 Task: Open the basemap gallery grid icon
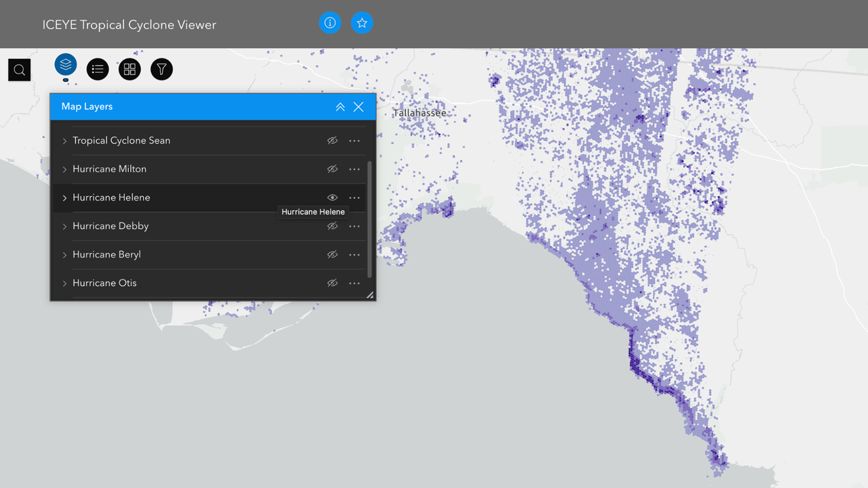point(130,69)
